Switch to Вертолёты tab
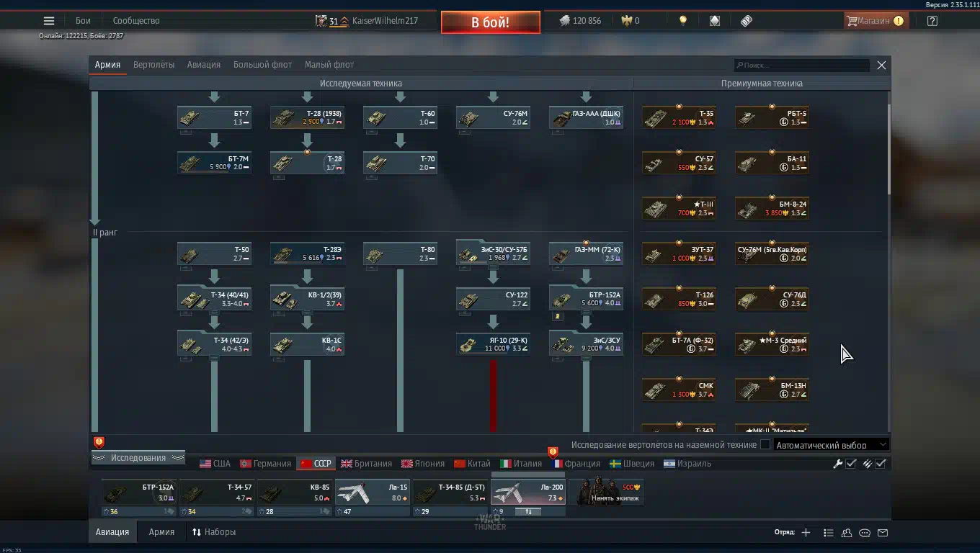This screenshot has width=980, height=553. [153, 65]
